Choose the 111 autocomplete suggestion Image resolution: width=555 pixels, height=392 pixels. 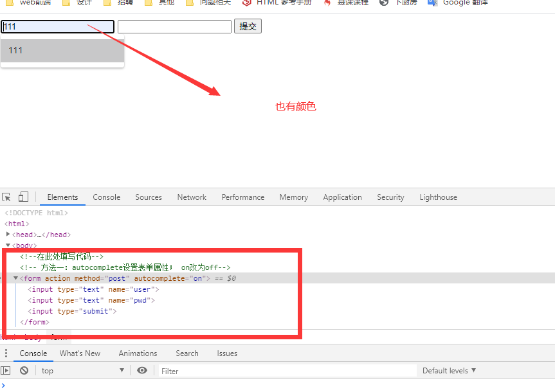62,51
